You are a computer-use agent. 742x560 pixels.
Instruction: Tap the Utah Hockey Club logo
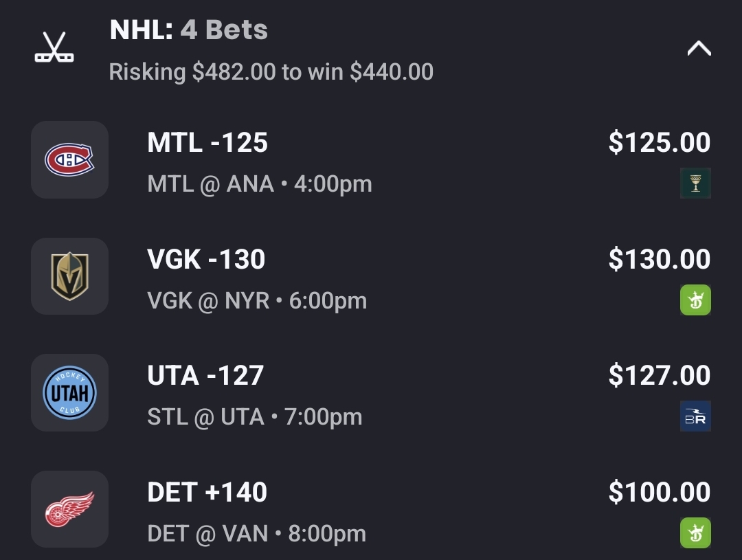[69, 393]
